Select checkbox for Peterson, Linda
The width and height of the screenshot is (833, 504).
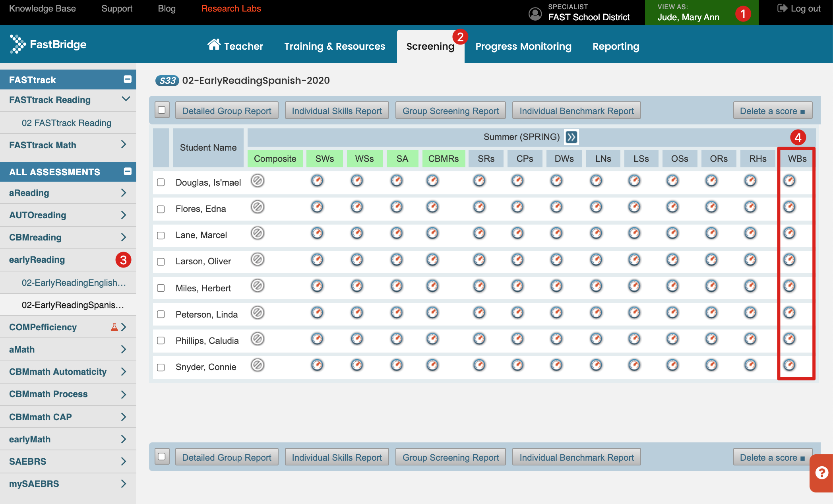(x=161, y=314)
